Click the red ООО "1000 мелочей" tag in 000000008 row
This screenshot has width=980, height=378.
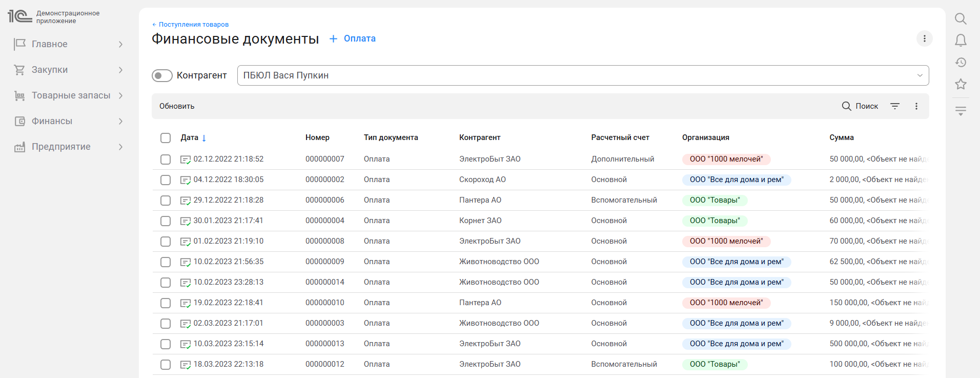tap(726, 241)
